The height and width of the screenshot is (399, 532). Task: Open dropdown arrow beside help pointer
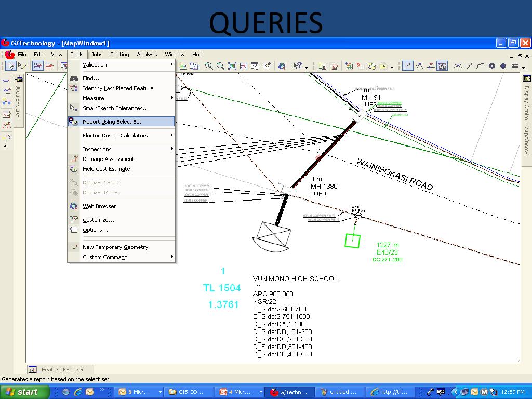pyautogui.click(x=307, y=67)
